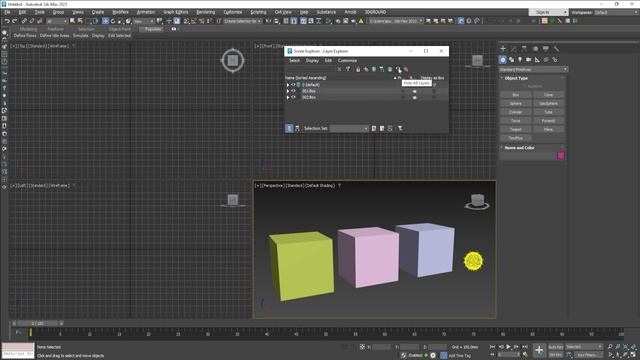Toggle visibility eye of 002 Box layer
The image size is (640, 360).
(x=293, y=97)
